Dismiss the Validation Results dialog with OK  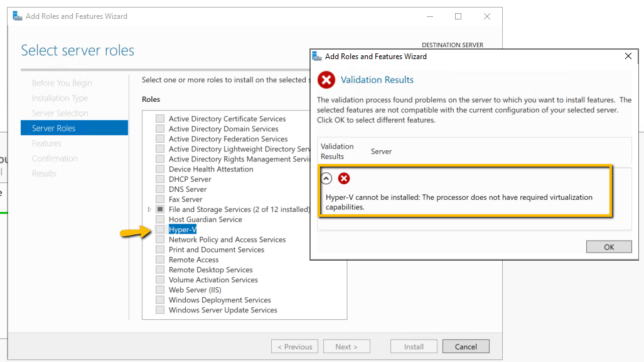click(x=608, y=246)
